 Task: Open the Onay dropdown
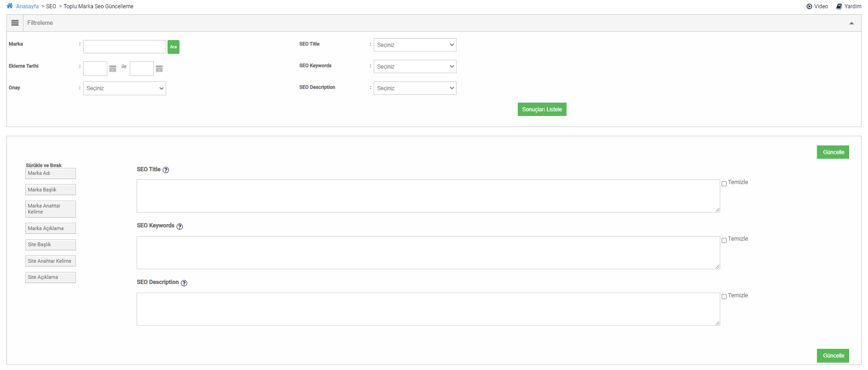124,88
